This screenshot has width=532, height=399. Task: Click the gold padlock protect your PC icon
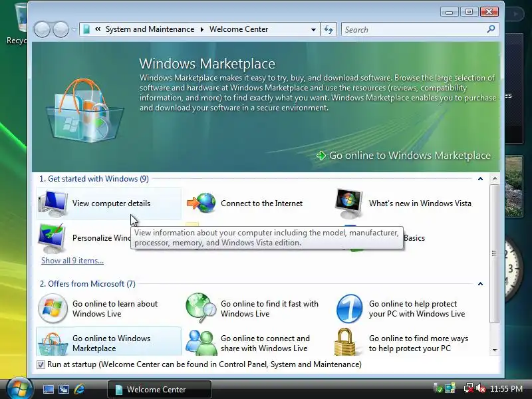click(x=344, y=342)
